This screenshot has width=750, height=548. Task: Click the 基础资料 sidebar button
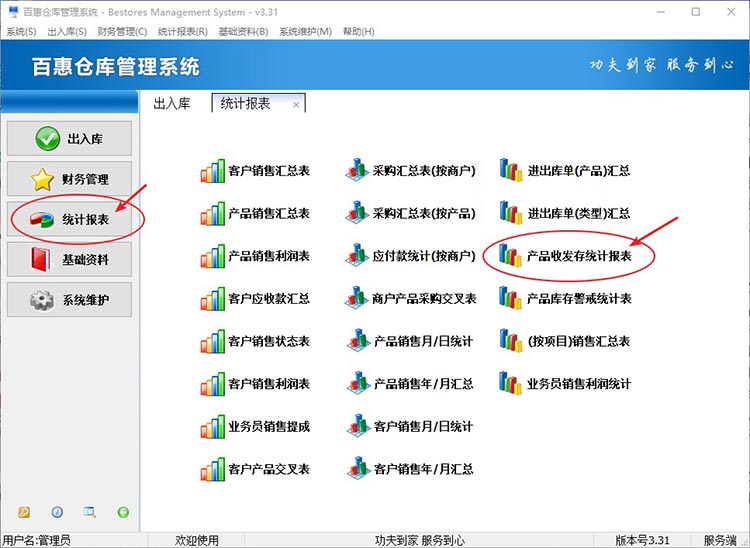[x=69, y=259]
